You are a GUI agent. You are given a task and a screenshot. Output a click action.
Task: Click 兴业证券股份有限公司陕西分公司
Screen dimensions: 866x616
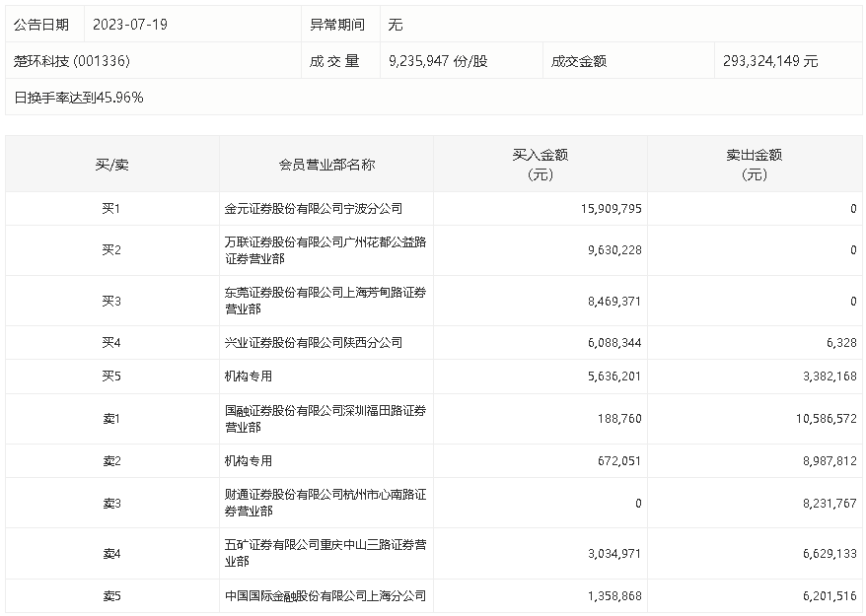coord(314,343)
